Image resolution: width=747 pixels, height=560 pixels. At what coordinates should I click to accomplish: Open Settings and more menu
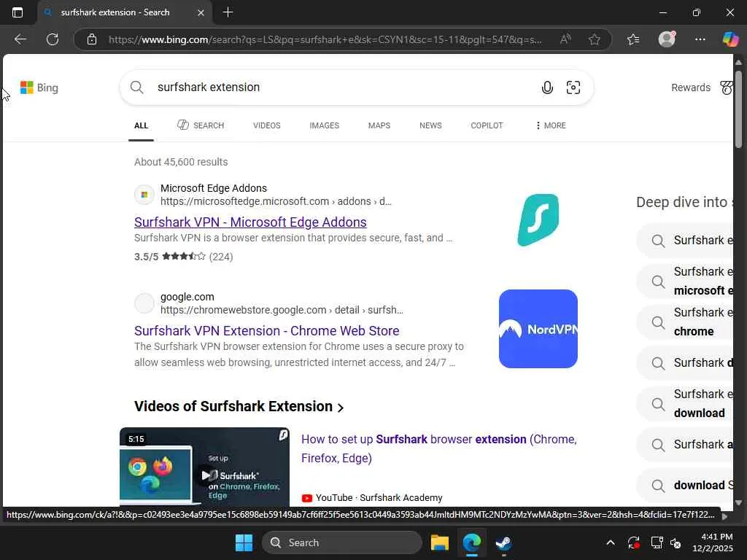[700, 39]
